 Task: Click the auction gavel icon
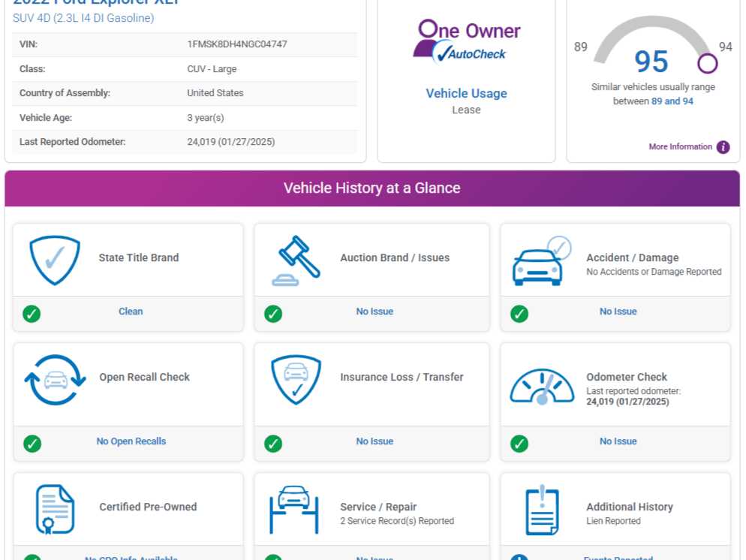point(296,260)
